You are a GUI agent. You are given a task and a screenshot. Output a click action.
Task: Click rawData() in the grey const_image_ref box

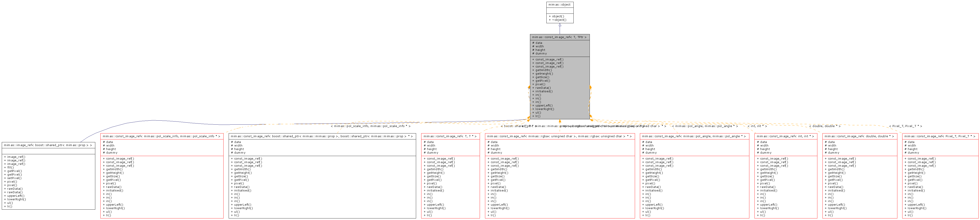point(543,88)
